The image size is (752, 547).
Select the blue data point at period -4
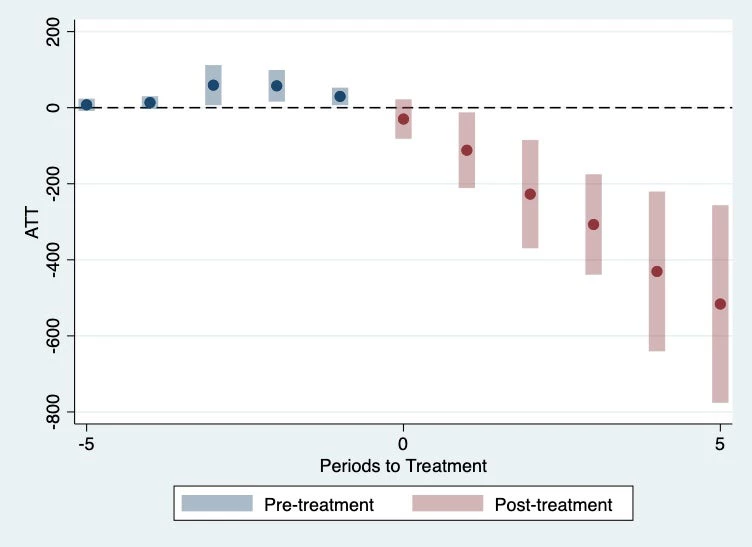[x=150, y=102]
